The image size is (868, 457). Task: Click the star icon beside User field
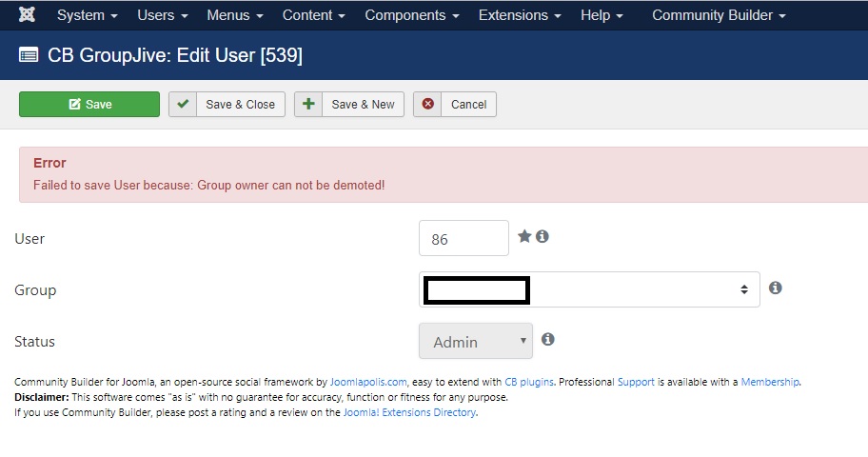(524, 236)
